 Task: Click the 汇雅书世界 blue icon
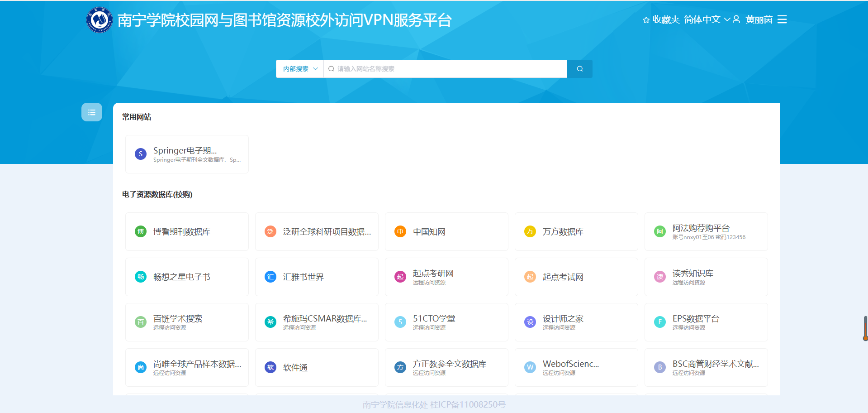(x=270, y=277)
